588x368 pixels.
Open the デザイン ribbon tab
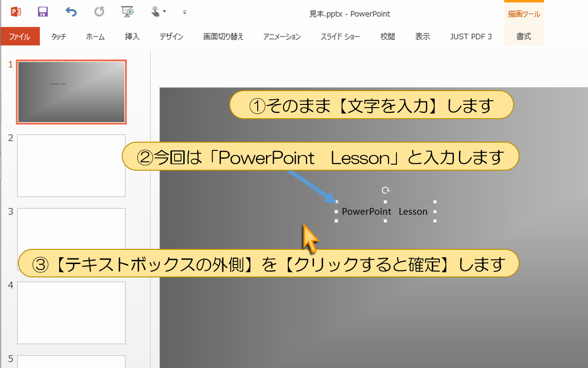pos(171,37)
